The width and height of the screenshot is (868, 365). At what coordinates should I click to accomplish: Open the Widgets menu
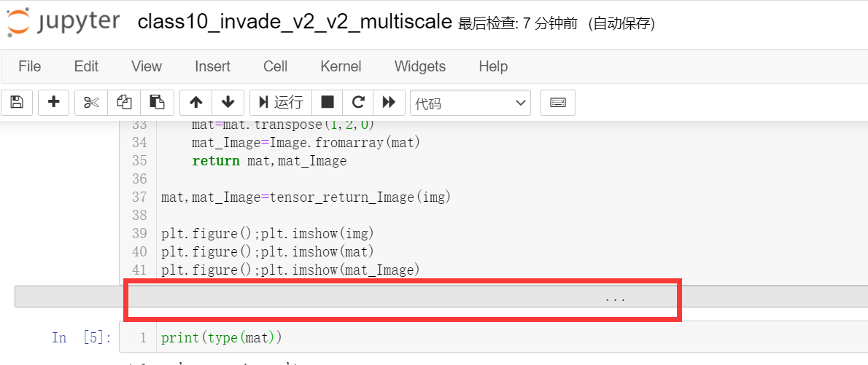tap(419, 66)
